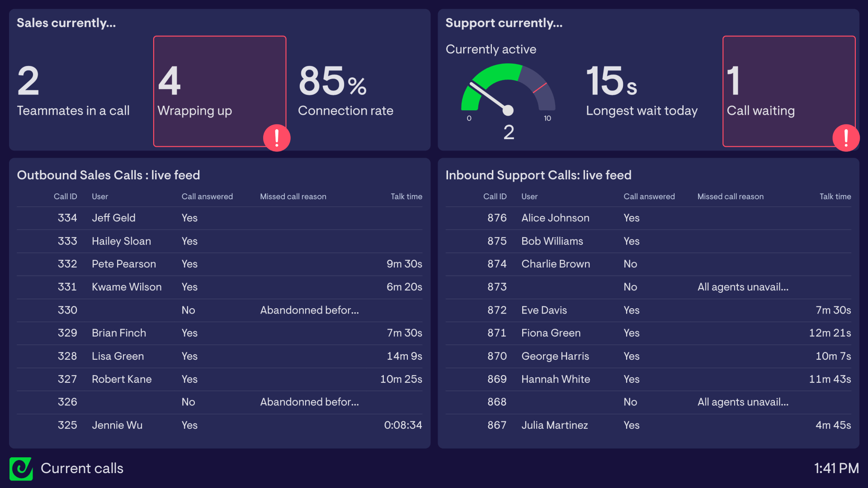
Task: Expand the truncated reason for call 873
Action: (x=743, y=287)
